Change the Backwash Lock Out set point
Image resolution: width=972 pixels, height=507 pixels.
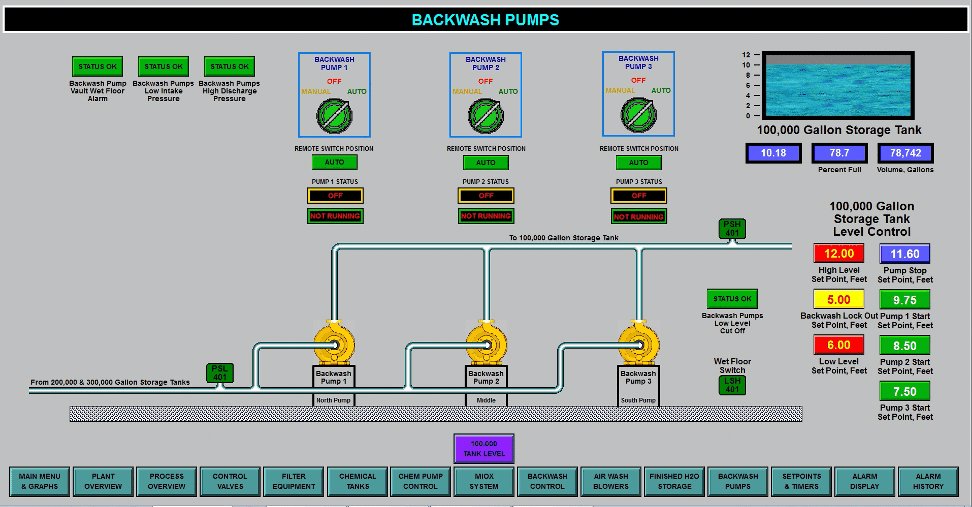837,300
